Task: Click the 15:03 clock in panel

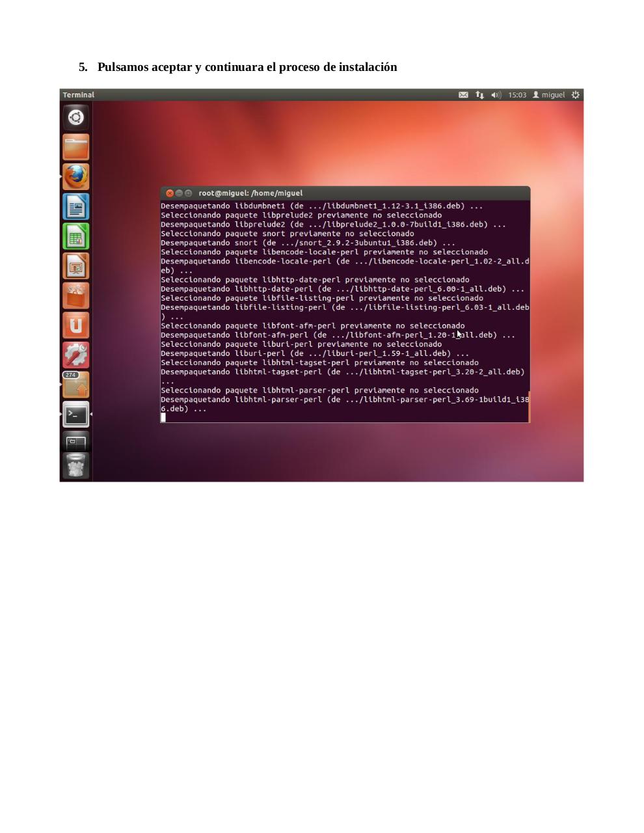Action: pyautogui.click(x=517, y=95)
